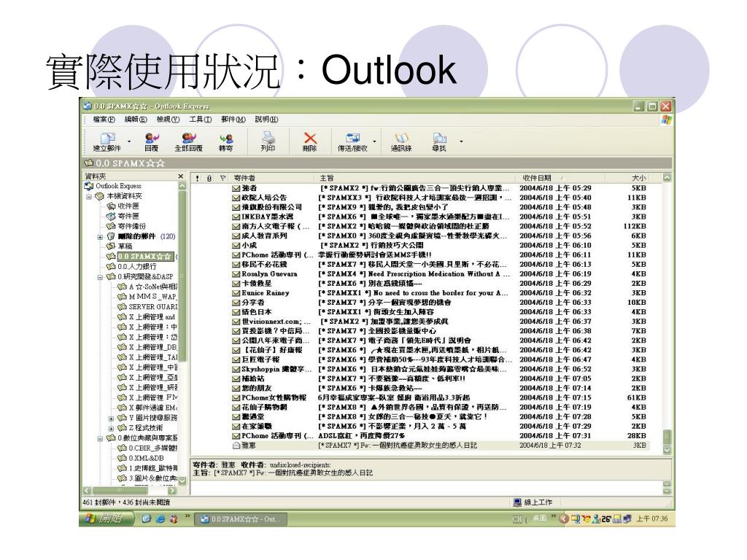Open dropdown arrow next to 建立郵件
The width and height of the screenshot is (747, 560).
click(129, 141)
